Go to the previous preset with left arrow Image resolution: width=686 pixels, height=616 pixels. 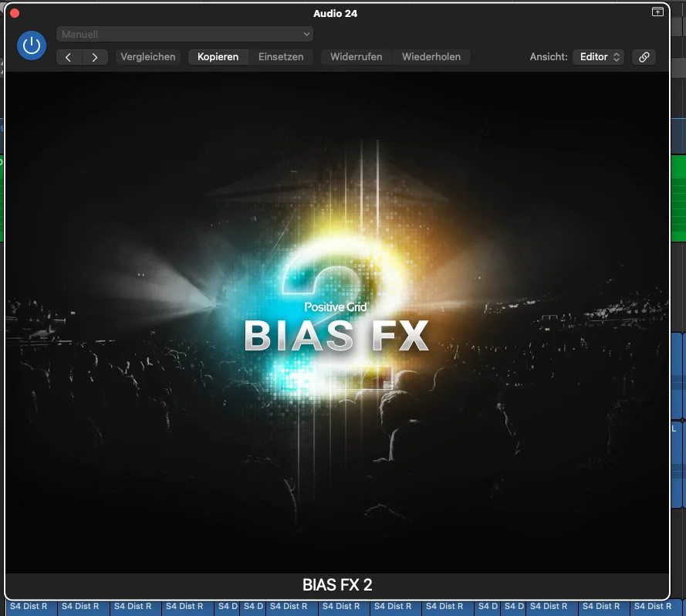[x=69, y=57]
